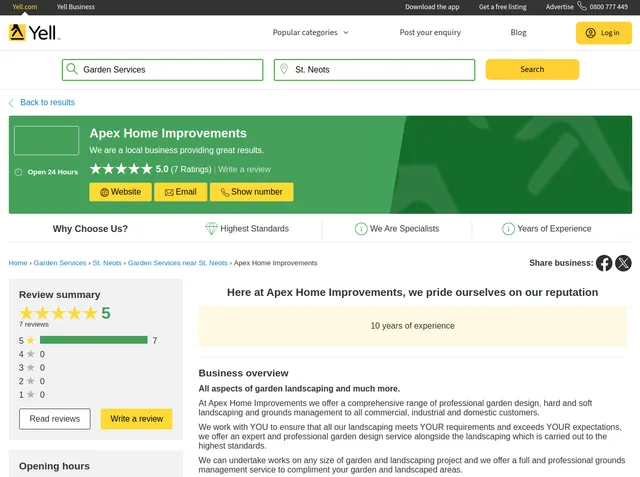Click the phone icon beside 0800 777 449
640x477 pixels.
coord(582,6)
